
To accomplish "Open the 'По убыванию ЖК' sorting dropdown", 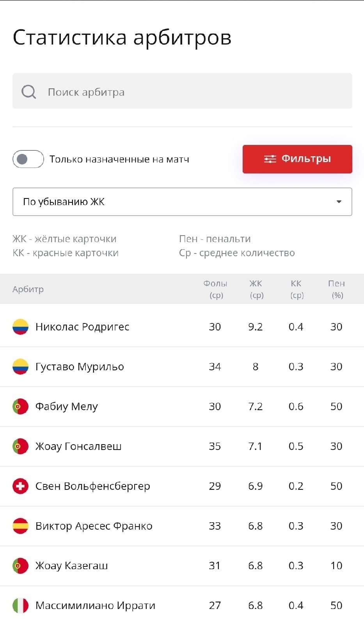I will [182, 202].
